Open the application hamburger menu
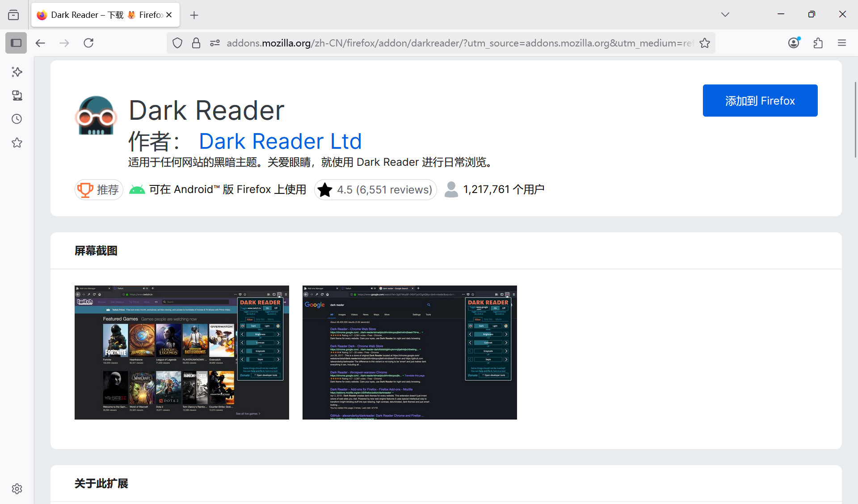The width and height of the screenshot is (858, 504). (x=842, y=43)
